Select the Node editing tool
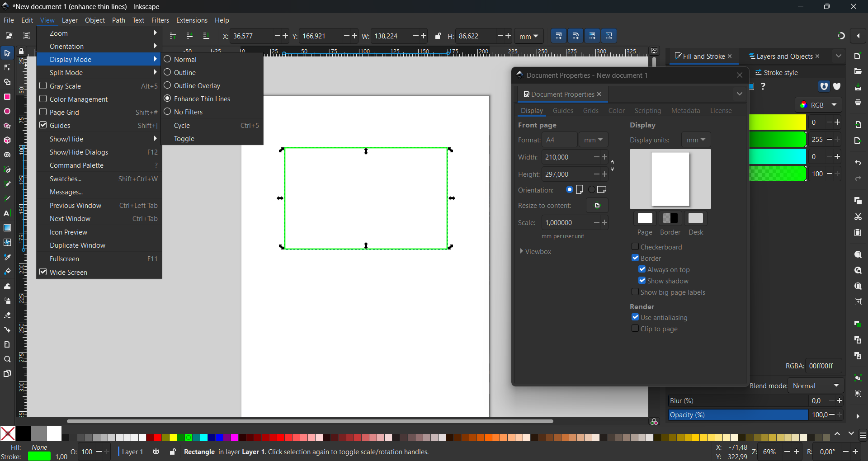The width and height of the screenshot is (868, 461). pyautogui.click(x=7, y=68)
